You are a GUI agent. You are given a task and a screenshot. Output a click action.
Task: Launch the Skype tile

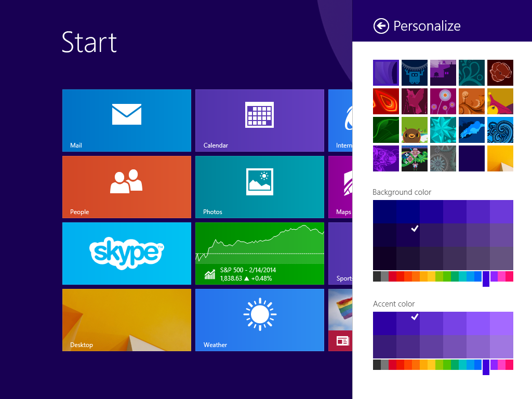point(127,254)
